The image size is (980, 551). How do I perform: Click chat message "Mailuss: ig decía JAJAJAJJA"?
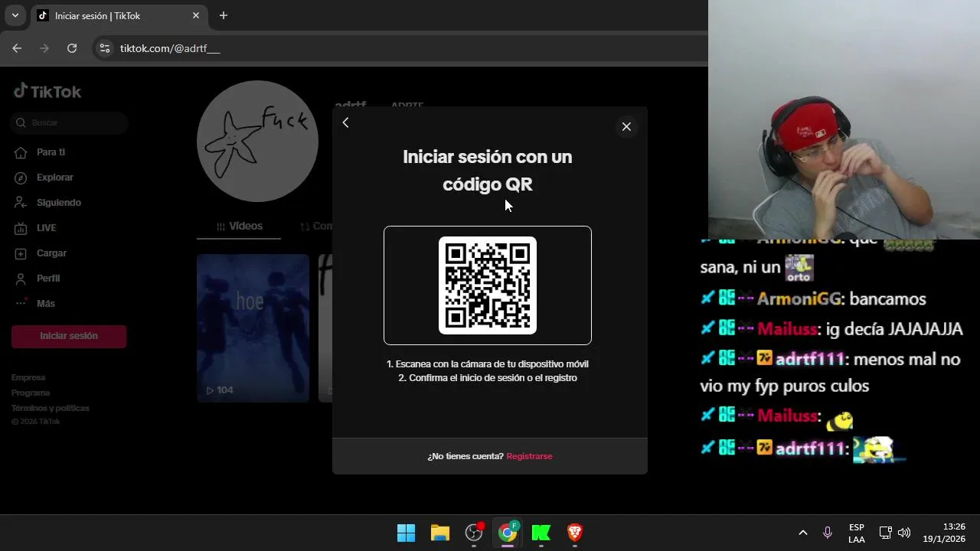coord(831,330)
